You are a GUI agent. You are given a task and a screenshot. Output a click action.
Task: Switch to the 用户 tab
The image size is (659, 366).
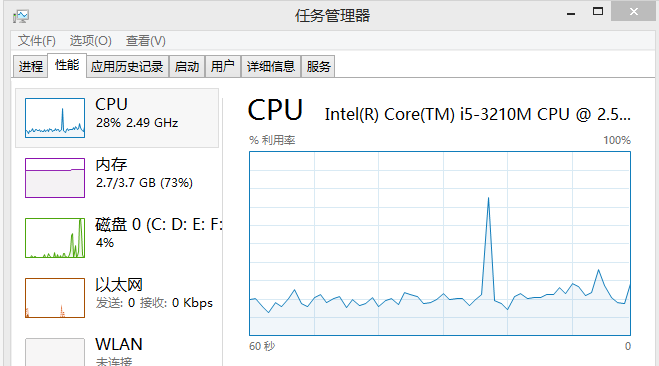click(223, 66)
